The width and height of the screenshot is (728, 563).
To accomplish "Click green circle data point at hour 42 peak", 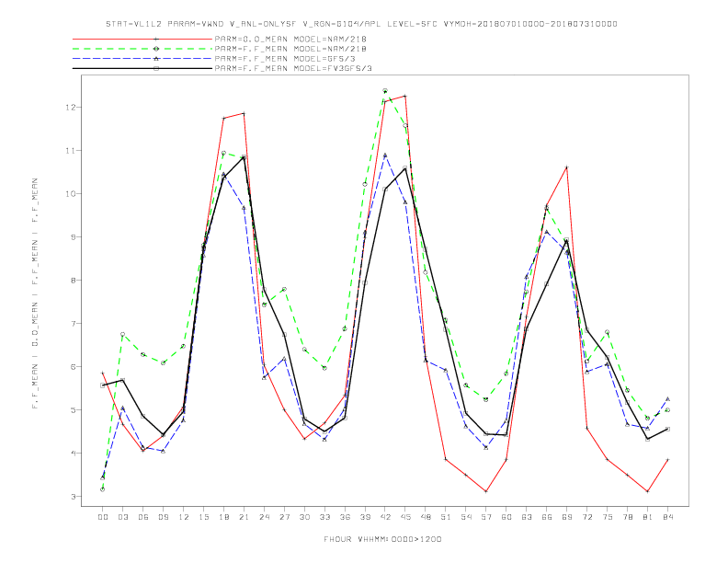I will click(385, 90).
